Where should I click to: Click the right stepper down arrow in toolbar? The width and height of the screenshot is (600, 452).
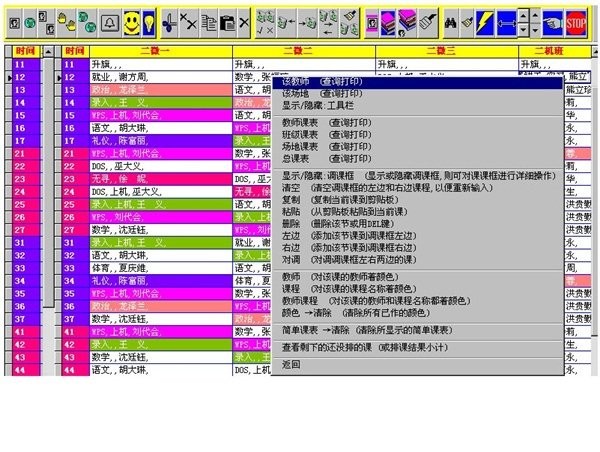pos(536,29)
